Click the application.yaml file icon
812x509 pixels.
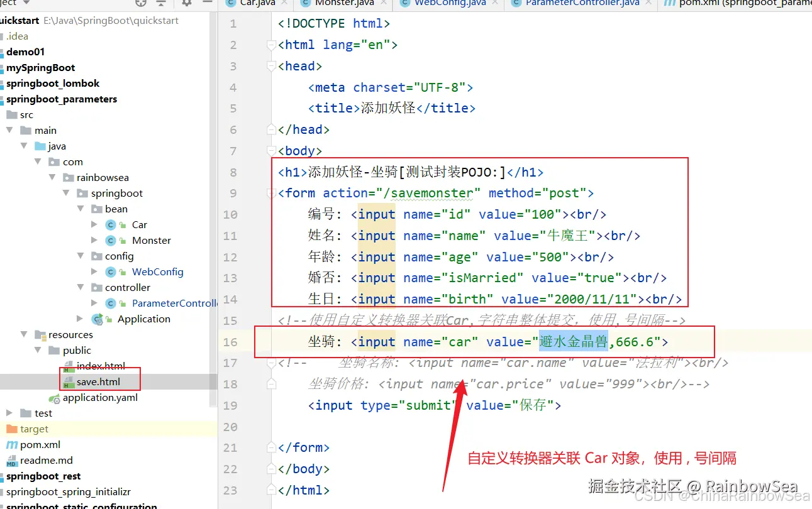point(55,398)
